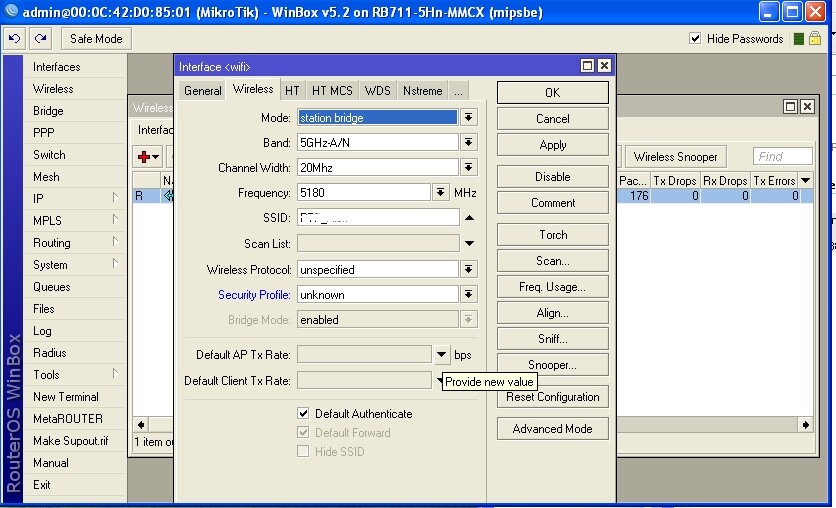This screenshot has width=836, height=508.
Task: Toggle Default Authenticate checkbox
Action: tap(303, 413)
